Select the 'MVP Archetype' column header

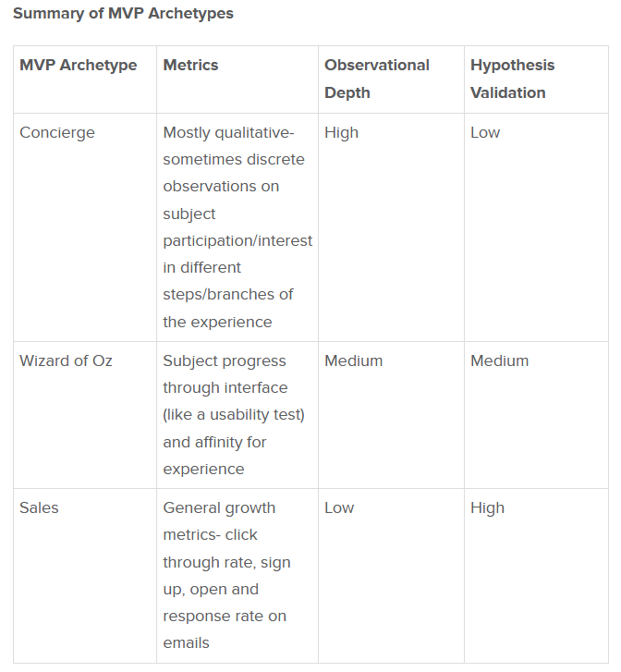click(78, 65)
